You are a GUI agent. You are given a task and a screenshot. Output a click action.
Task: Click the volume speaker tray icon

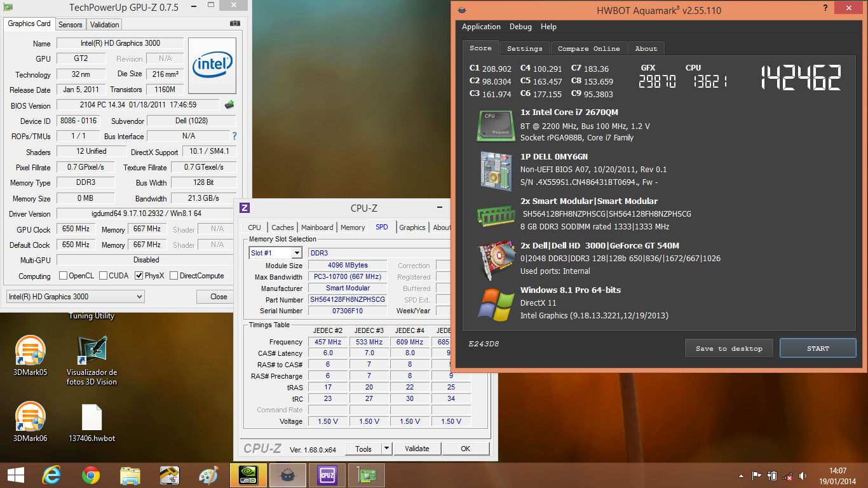(x=803, y=475)
